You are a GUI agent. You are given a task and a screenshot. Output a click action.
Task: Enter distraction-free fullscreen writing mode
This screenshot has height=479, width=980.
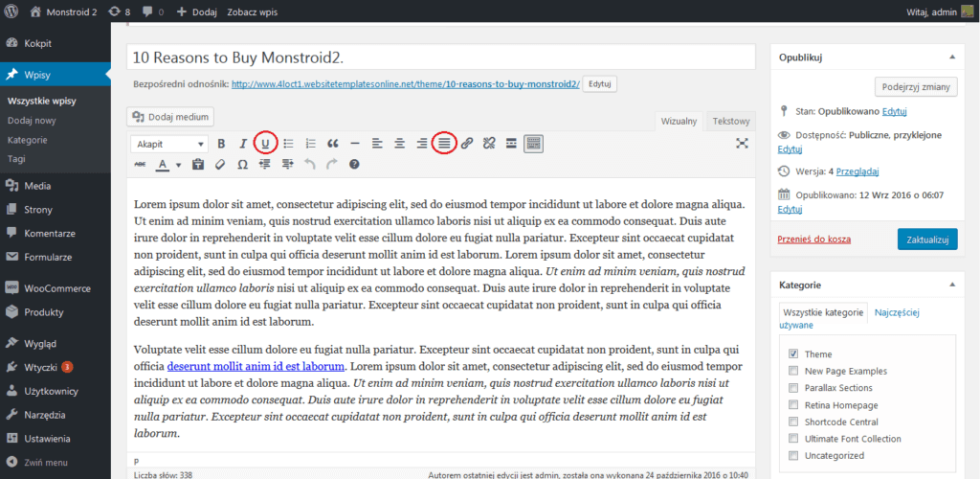pos(742,144)
